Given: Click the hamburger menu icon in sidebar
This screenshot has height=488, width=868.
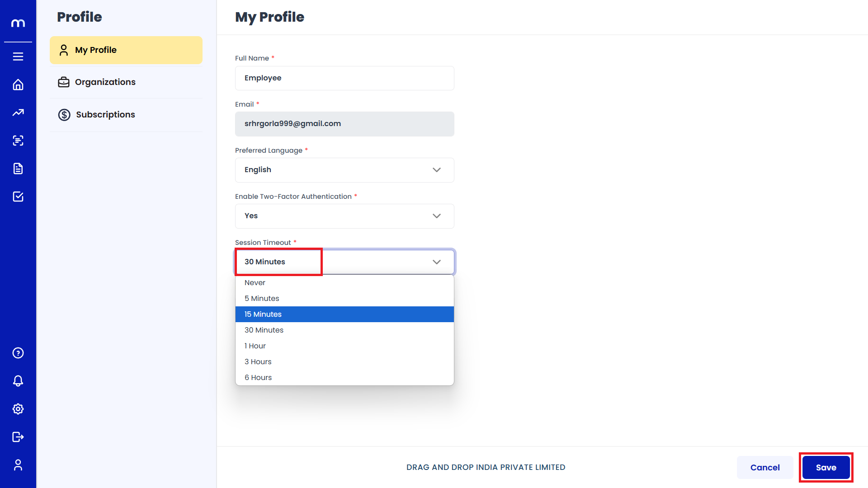Looking at the screenshot, I should [18, 56].
